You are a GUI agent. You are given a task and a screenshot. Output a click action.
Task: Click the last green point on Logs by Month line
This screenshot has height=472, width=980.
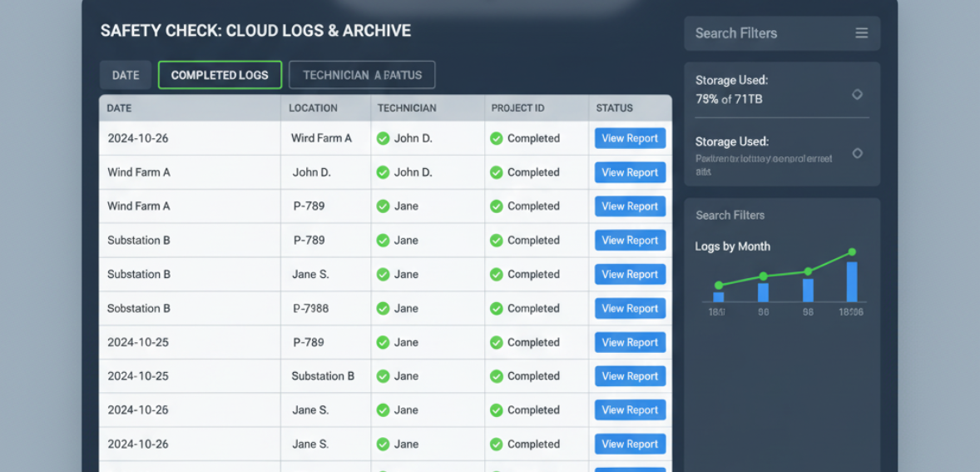852,251
